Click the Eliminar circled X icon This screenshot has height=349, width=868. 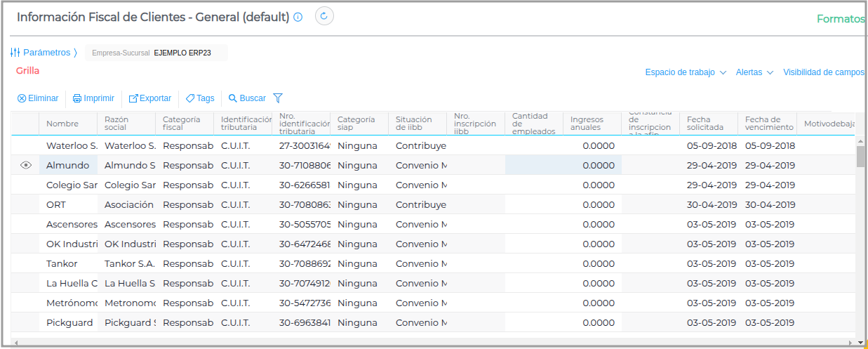tap(22, 98)
